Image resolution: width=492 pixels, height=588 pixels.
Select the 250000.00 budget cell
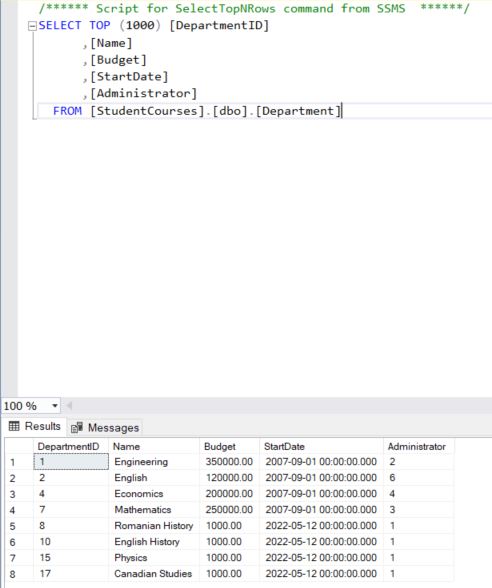(x=230, y=510)
